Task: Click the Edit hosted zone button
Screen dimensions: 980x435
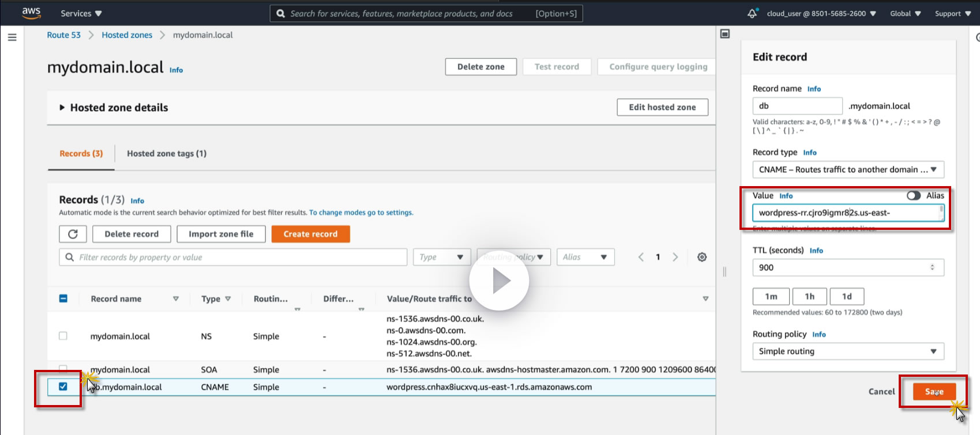Action: 662,107
